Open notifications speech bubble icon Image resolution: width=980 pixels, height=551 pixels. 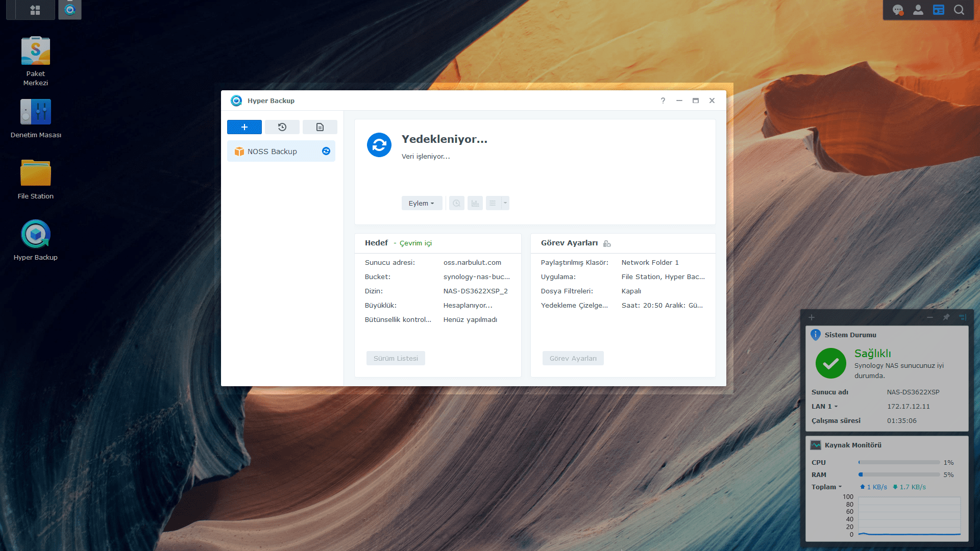pyautogui.click(x=897, y=10)
